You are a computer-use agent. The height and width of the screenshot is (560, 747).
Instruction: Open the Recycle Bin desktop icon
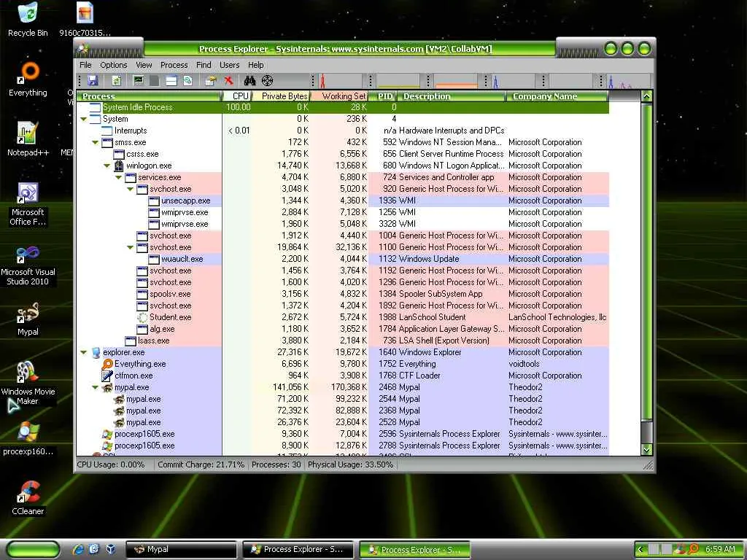coord(28,20)
